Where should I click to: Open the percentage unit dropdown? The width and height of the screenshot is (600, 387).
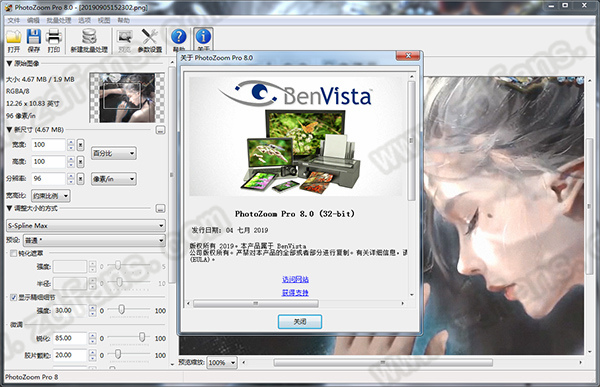tap(114, 153)
